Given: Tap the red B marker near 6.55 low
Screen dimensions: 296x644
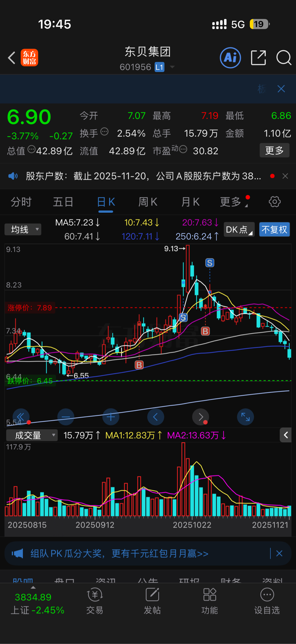Looking at the screenshot, I should tap(139, 365).
